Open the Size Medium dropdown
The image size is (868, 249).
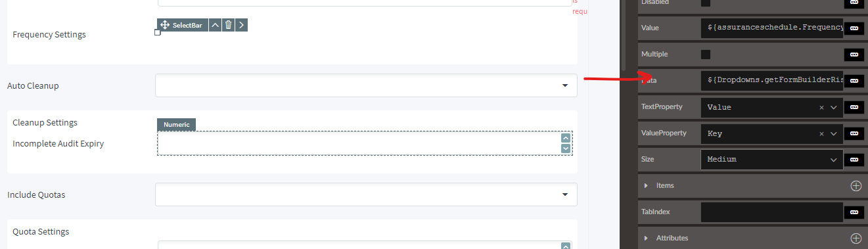[772, 160]
